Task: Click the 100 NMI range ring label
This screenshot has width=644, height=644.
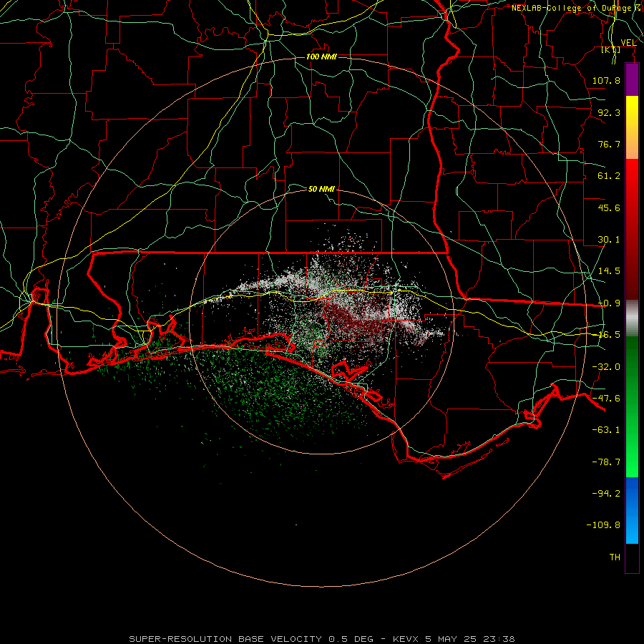Action: (x=321, y=57)
